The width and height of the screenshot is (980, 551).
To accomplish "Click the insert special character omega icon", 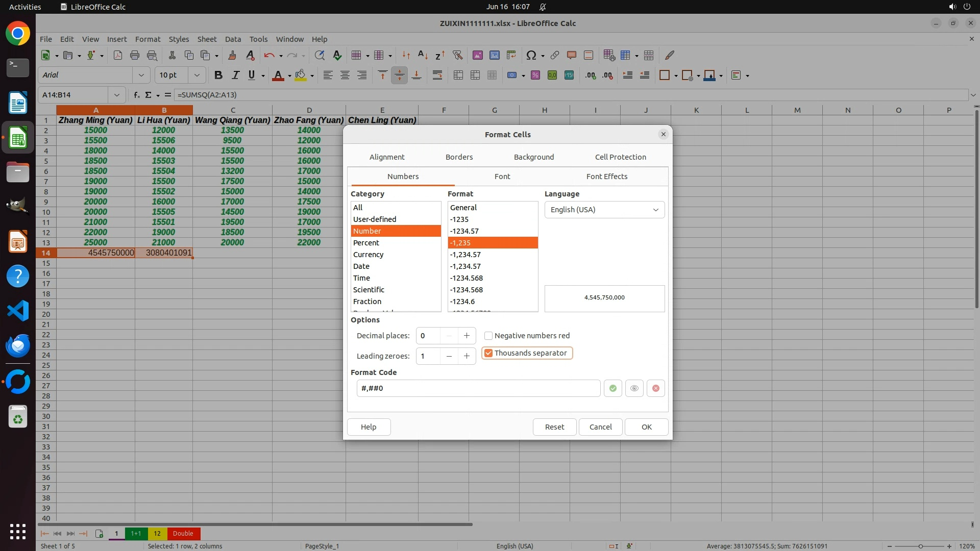I will [x=531, y=55].
